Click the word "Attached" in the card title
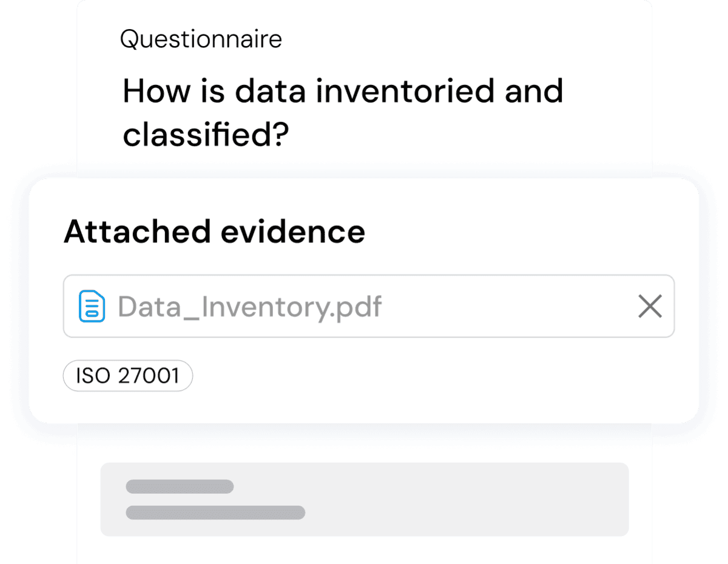 137,231
